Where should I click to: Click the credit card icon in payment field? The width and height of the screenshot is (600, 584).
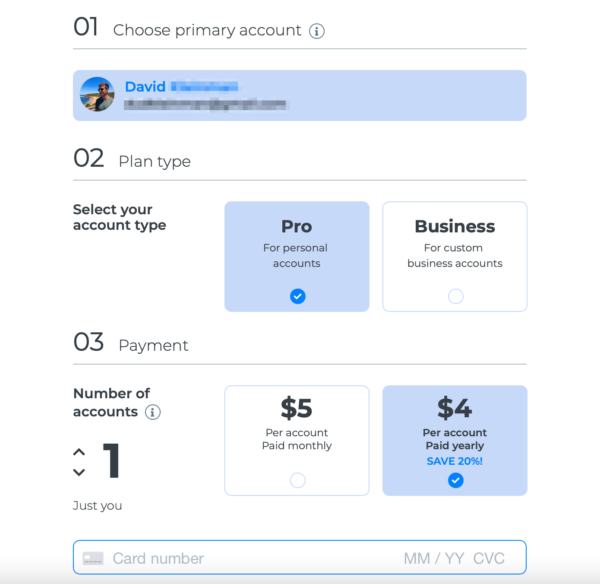click(x=93, y=558)
